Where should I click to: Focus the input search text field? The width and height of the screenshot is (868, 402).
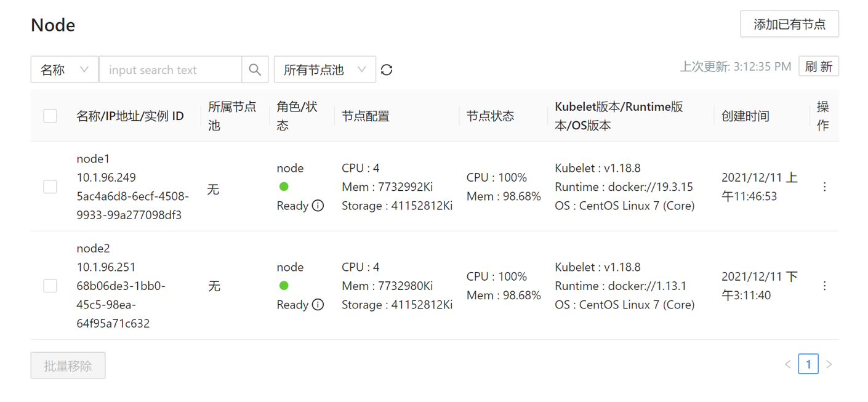(171, 70)
